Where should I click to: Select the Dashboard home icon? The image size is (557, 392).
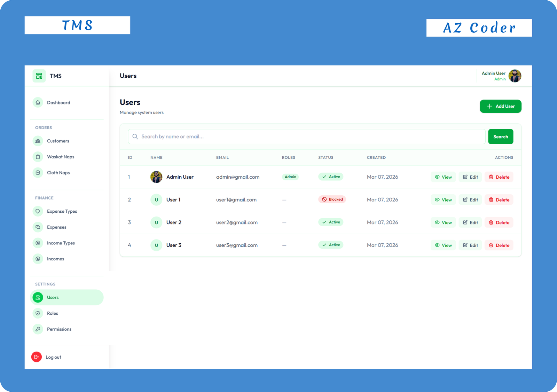coord(38,102)
